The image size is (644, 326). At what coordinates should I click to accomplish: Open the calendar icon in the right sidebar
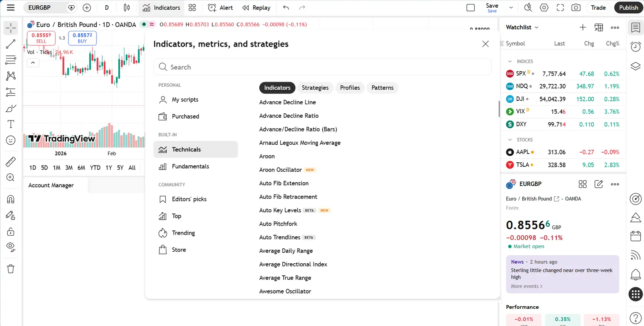(636, 236)
